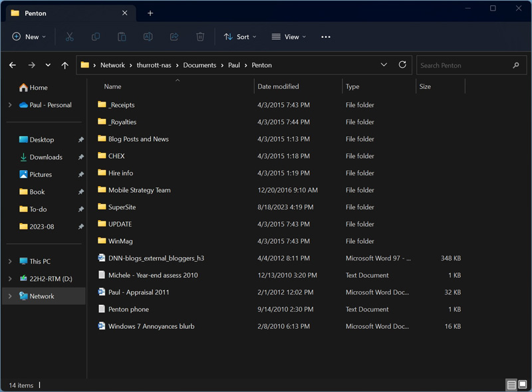The image size is (532, 392).
Task: Open the See more ellipsis menu
Action: 326,37
